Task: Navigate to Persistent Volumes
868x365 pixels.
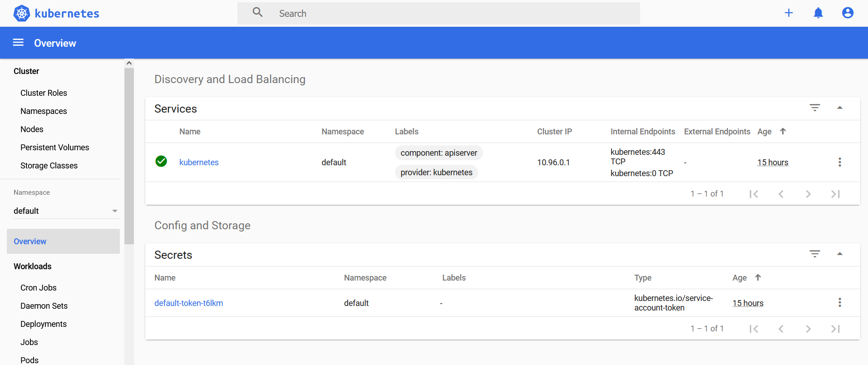Action: (x=54, y=148)
